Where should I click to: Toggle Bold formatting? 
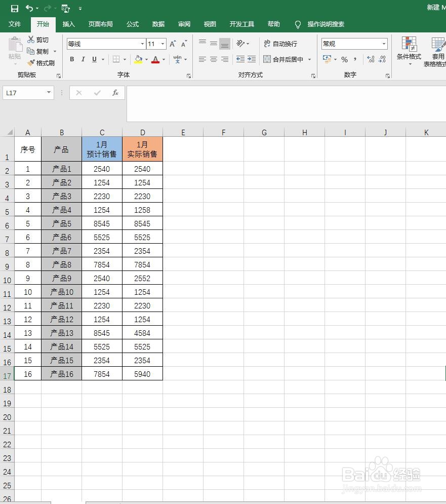[72, 59]
